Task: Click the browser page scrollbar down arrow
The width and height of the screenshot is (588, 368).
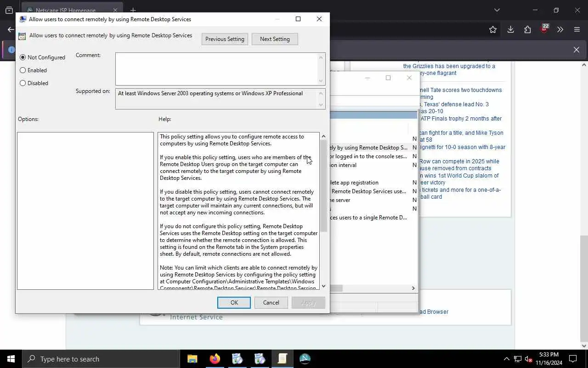Action: [584, 346]
